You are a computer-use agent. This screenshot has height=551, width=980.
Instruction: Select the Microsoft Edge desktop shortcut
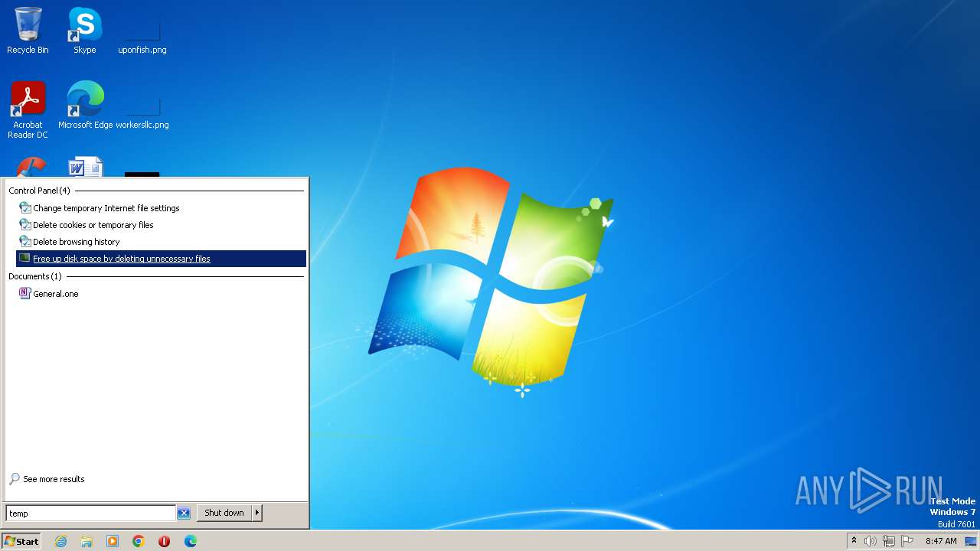(85, 106)
